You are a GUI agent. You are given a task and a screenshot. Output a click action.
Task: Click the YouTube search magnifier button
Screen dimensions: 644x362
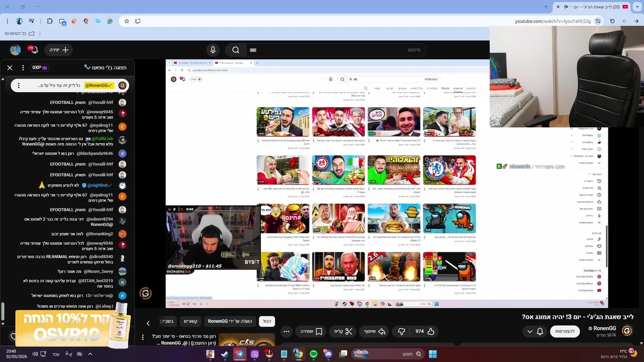coord(235,50)
